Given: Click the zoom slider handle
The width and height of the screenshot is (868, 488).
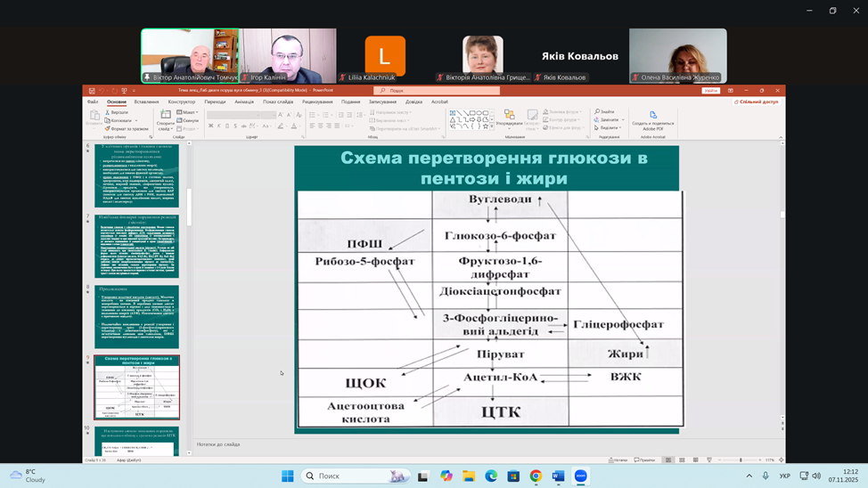Looking at the screenshot, I should [x=741, y=460].
